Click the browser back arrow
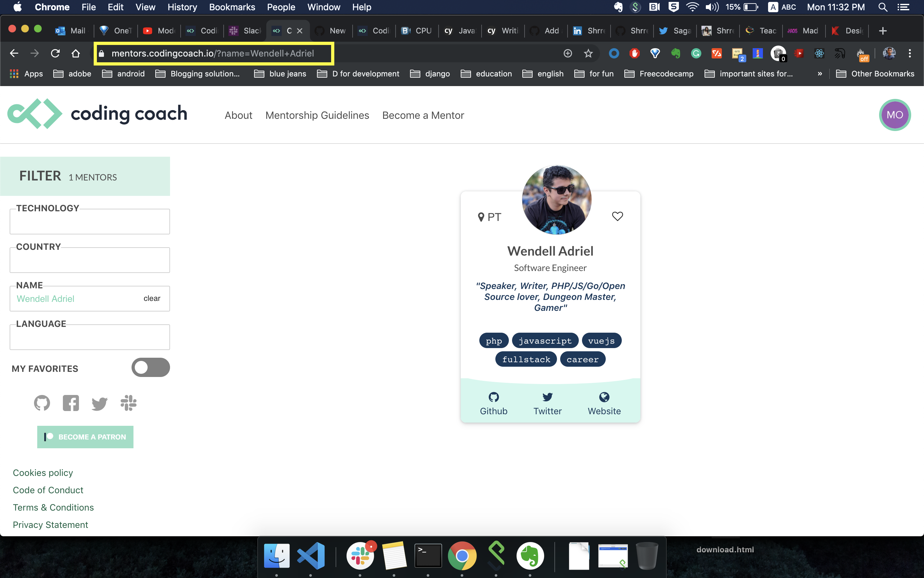Screen dimensions: 924x578 pyautogui.click(x=14, y=53)
